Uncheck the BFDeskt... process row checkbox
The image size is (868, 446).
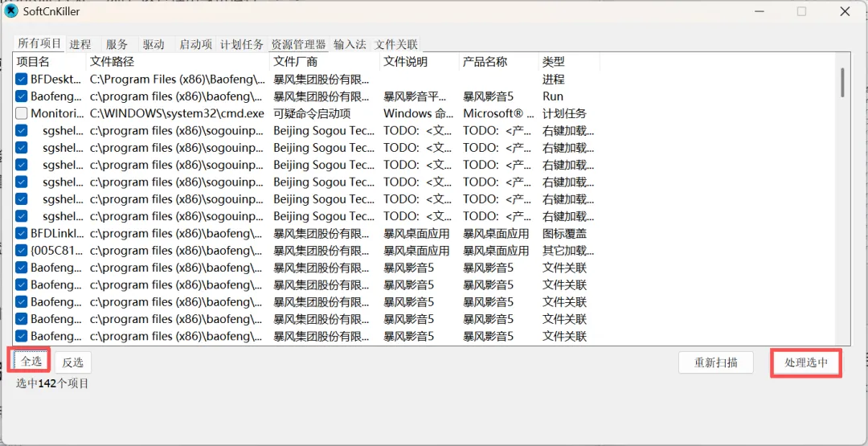click(x=22, y=79)
